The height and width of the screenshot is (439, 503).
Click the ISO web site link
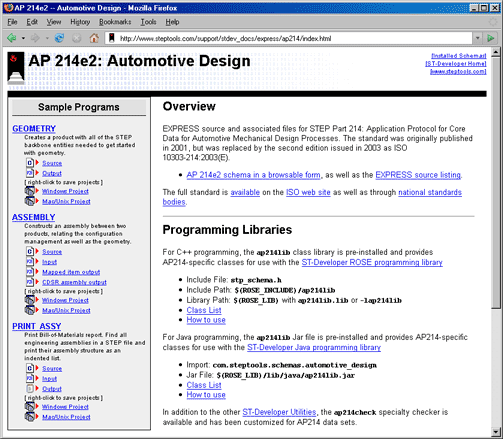pyautogui.click(x=308, y=192)
